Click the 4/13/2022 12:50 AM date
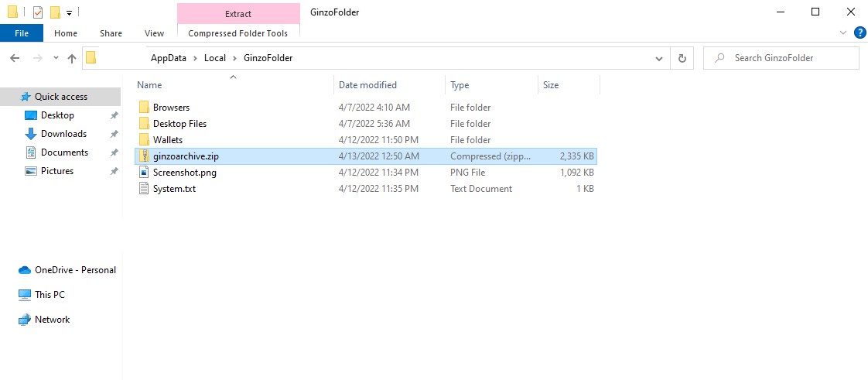Screen dimensions: 868x380 [378, 156]
